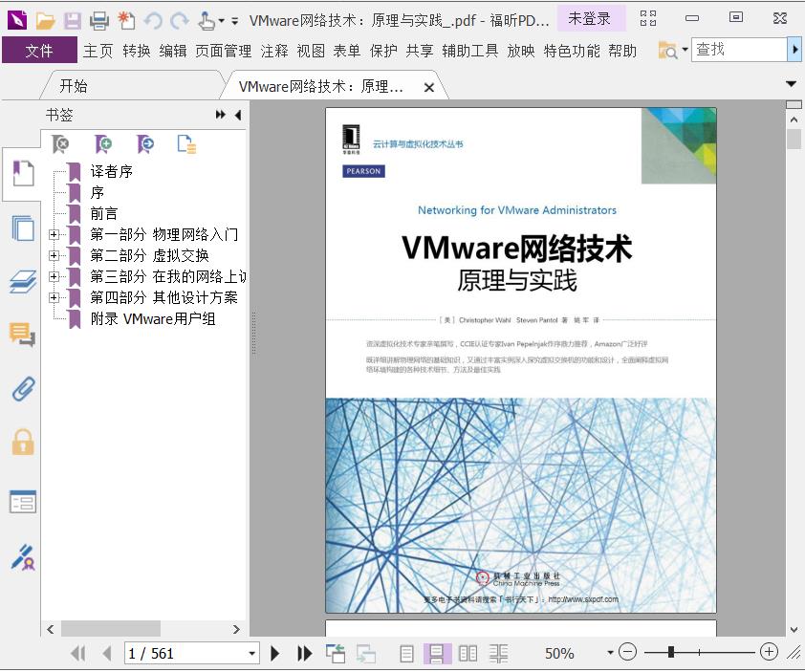Create a new PDF with the starred page icon
The height and width of the screenshot is (672, 805).
[126, 20]
